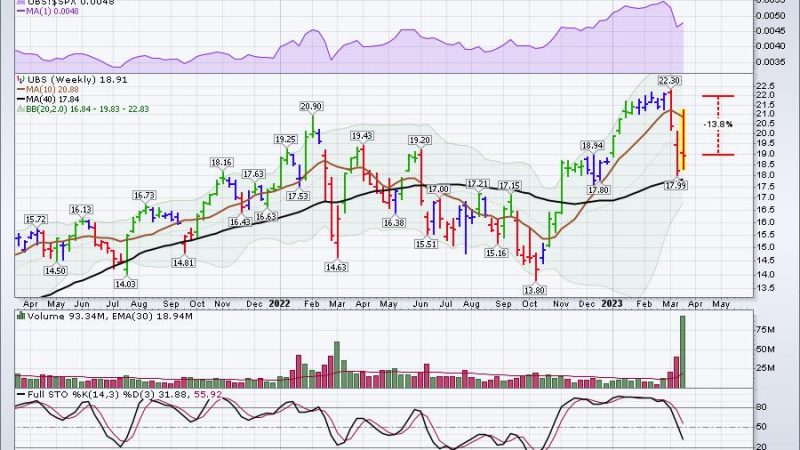Click the 14.81 price label

(x=183, y=263)
